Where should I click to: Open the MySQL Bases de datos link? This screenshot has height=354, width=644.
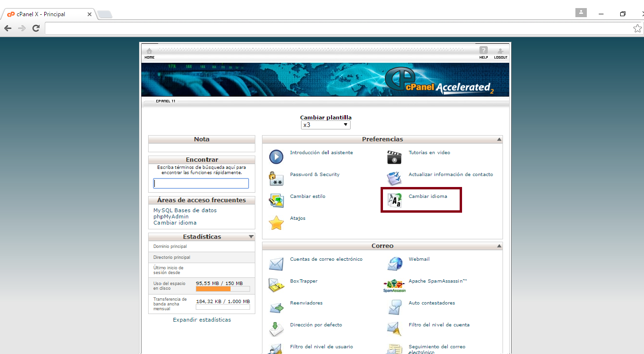[185, 210]
